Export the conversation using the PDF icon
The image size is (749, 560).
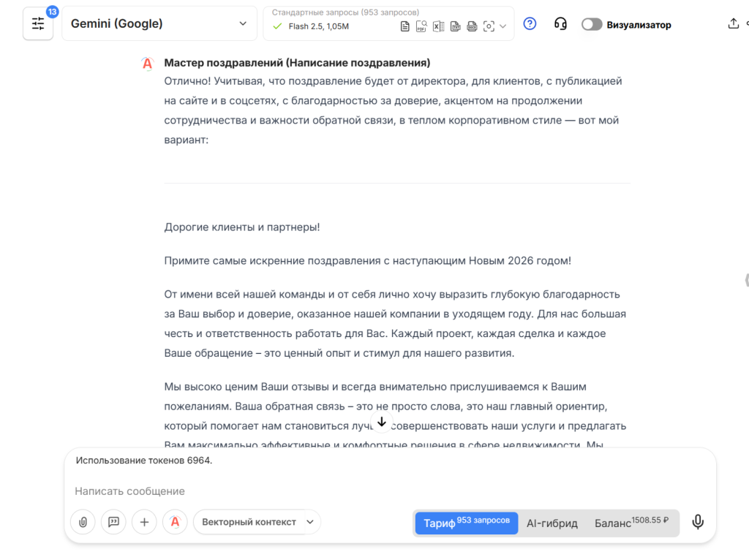[x=421, y=26]
